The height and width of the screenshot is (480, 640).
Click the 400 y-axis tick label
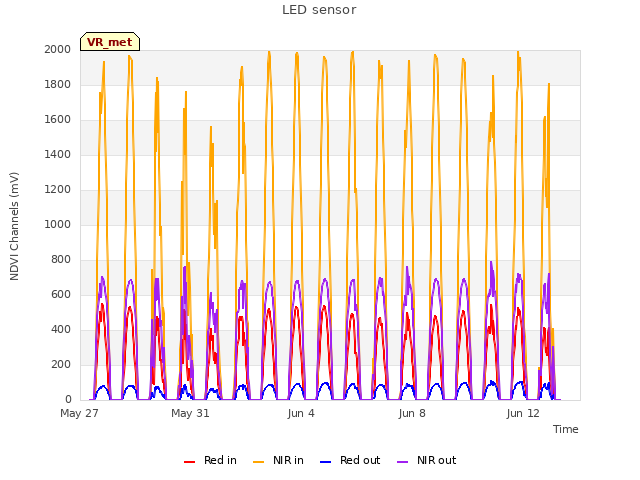tap(61, 329)
